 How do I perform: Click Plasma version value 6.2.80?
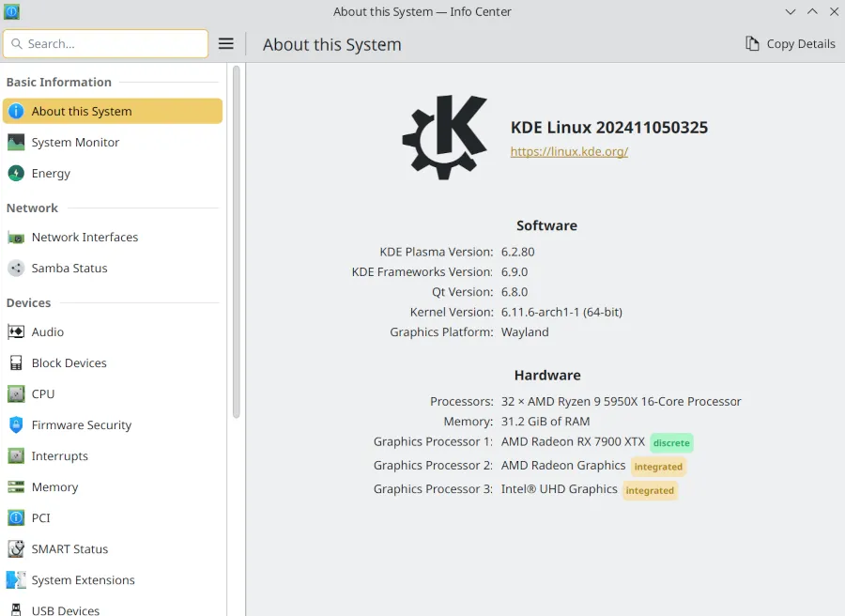[518, 252]
